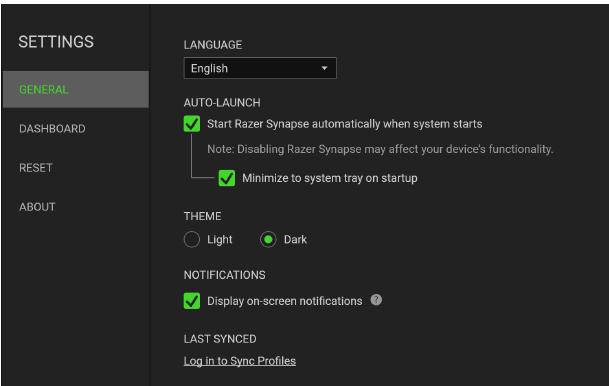Disable Start Razer Synapse automatically checkbox
This screenshot has width=609, height=386.
pos(192,124)
